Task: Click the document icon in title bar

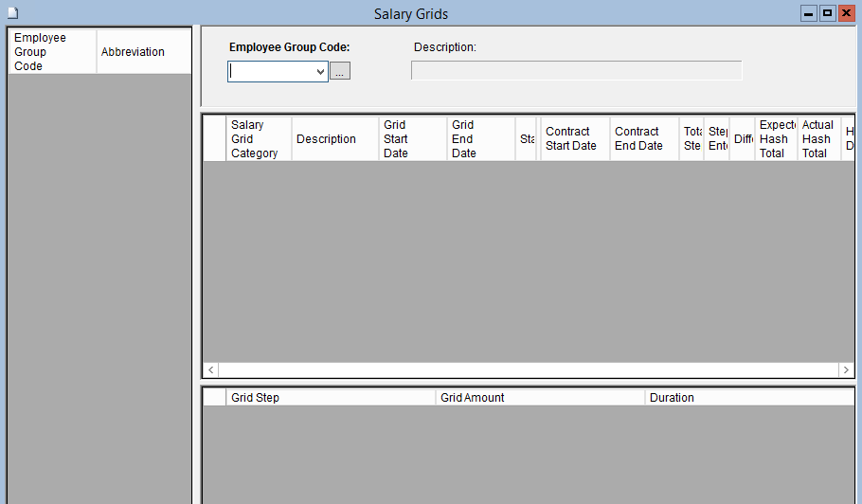Action: pos(13,13)
